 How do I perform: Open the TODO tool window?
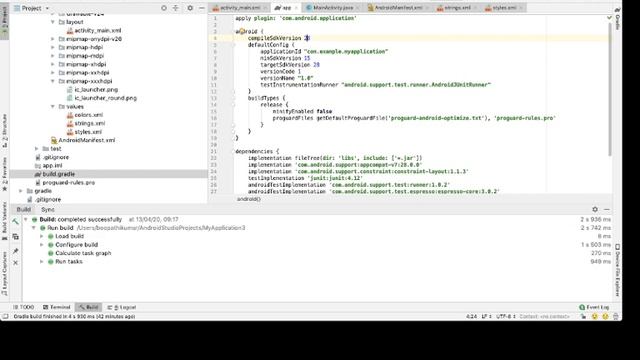(x=23, y=307)
